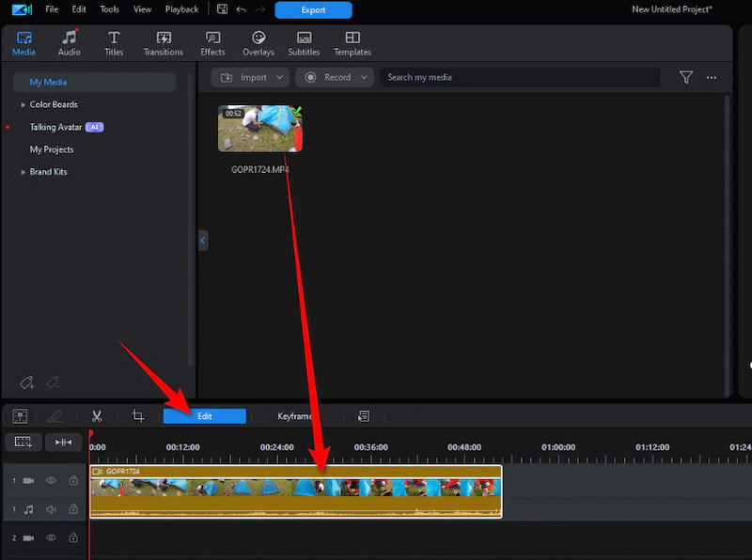Expand the Brand Kits section
The image size is (752, 560).
coord(23,172)
